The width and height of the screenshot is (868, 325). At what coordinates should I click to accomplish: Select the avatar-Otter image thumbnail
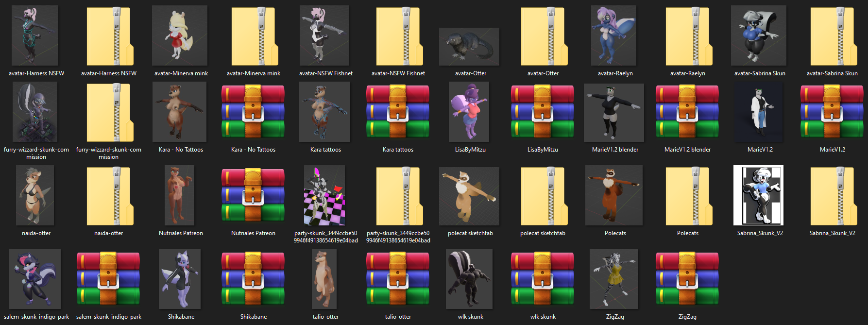[x=469, y=47]
